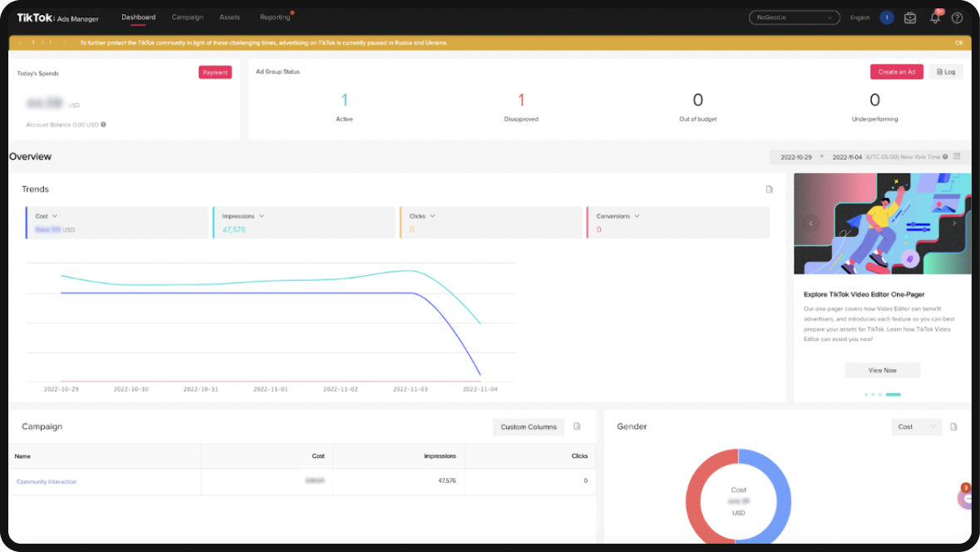Export Trends data via the document icon
980x552 pixels.
click(x=769, y=189)
